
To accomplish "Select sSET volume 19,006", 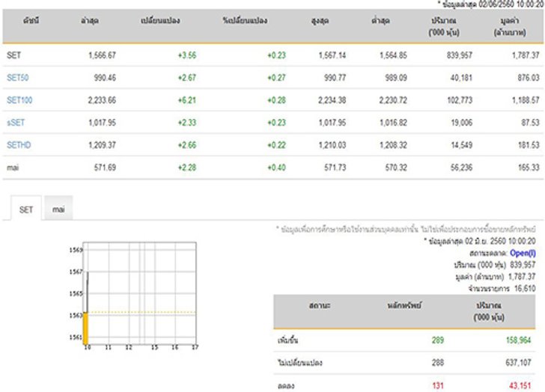I will (x=462, y=123).
